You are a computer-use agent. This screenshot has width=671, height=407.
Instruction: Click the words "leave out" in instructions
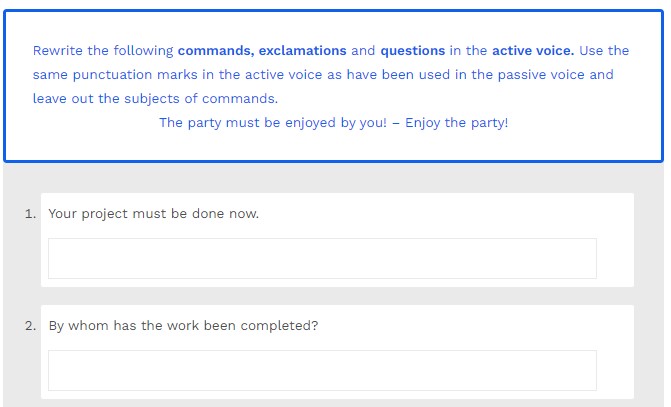tap(63, 99)
